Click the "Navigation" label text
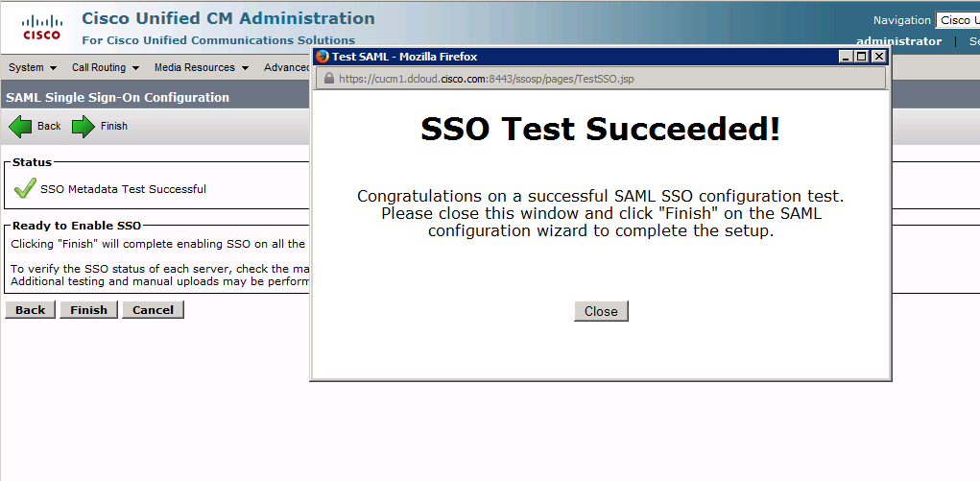The width and height of the screenshot is (980, 481). coord(902,20)
